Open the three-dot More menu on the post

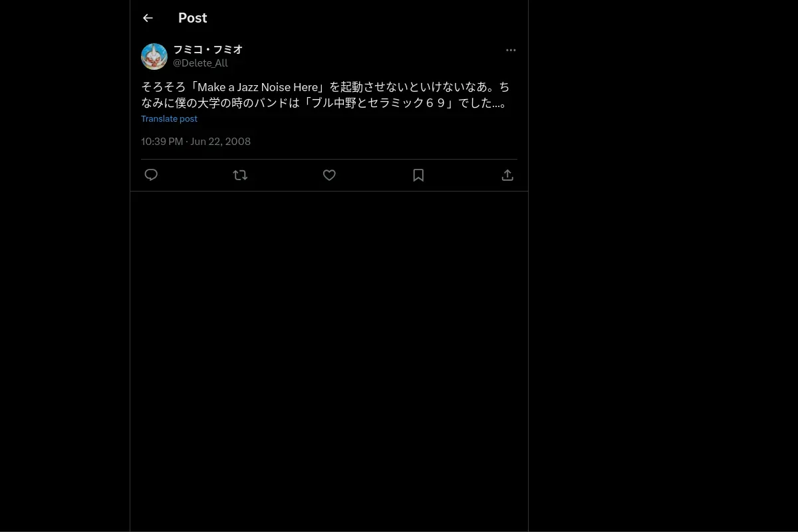[511, 50]
